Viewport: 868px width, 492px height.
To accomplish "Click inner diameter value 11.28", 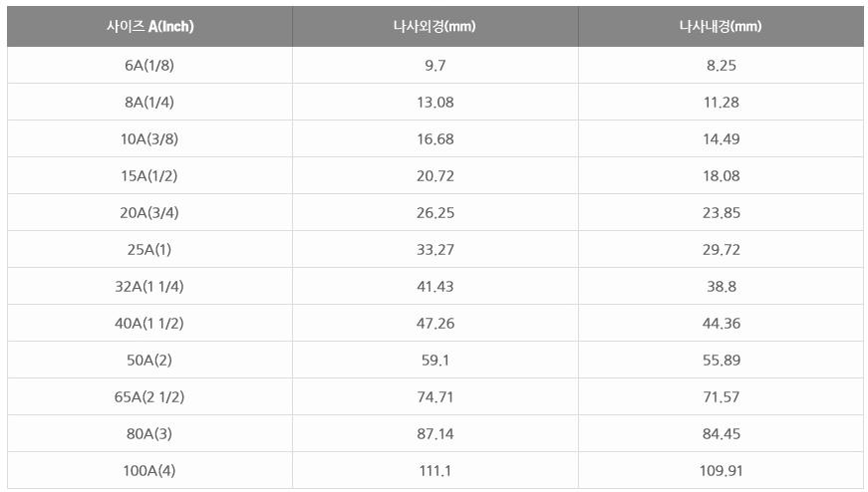I will point(721,103).
